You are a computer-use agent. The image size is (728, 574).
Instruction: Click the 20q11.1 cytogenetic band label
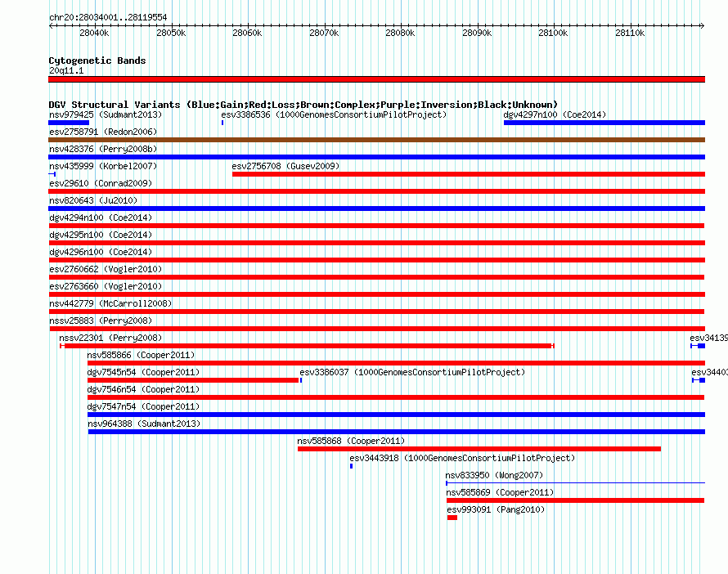click(x=66, y=70)
